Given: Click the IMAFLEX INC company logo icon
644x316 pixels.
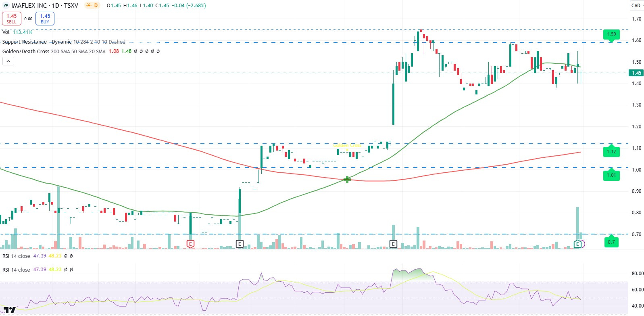Looking at the screenshot, I should pyautogui.click(x=6, y=6).
